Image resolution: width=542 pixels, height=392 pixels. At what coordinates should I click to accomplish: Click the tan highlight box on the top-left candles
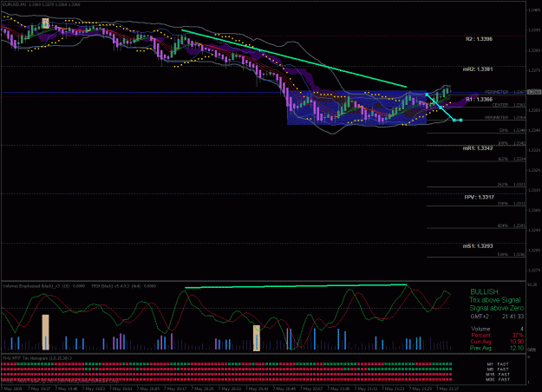click(45, 23)
